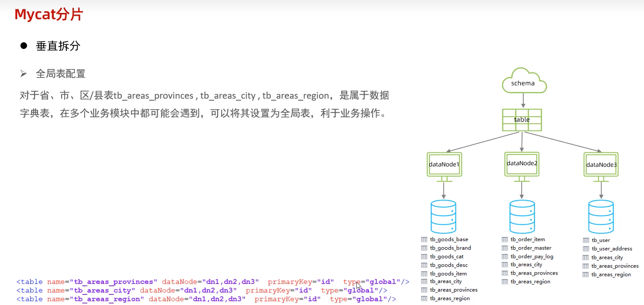Click tb_areas_provinces icon in the dataNode1 list

click(424, 290)
